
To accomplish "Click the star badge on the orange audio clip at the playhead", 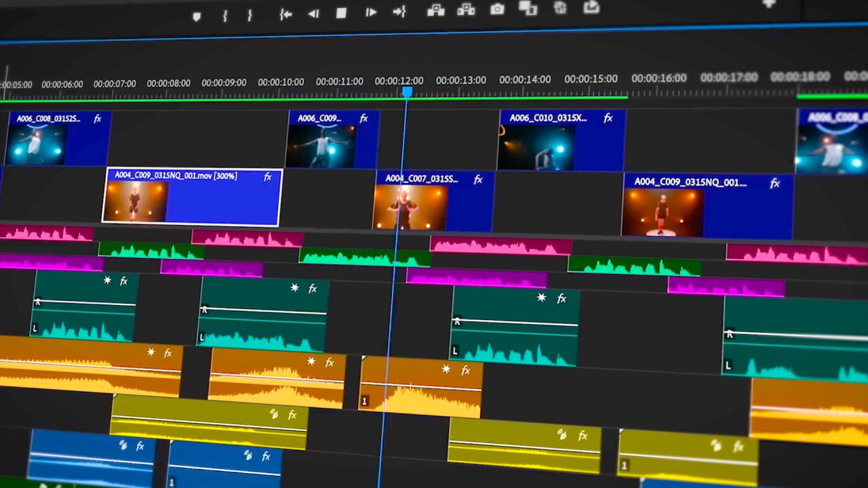I will coord(446,369).
